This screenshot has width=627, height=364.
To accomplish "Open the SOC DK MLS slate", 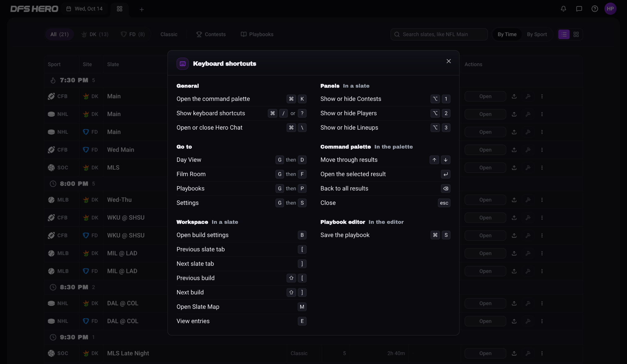I will click(x=485, y=167).
